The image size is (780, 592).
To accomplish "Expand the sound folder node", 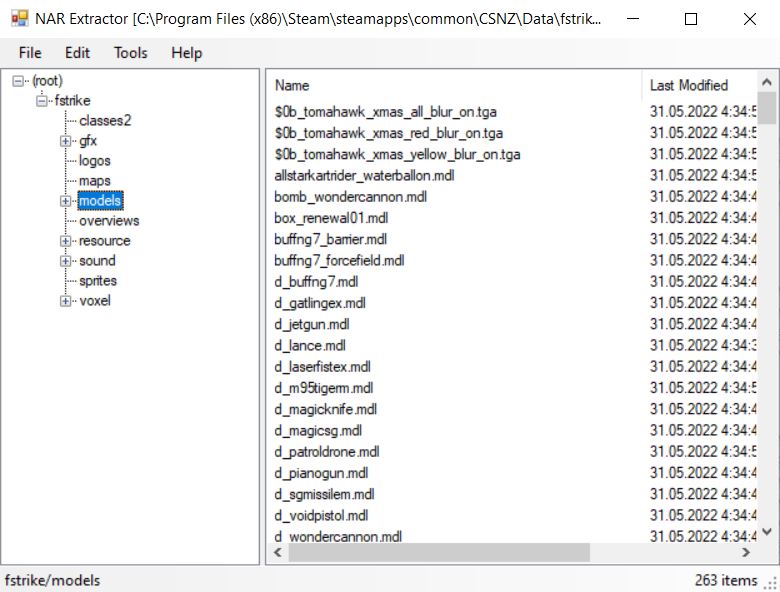I will pos(66,261).
